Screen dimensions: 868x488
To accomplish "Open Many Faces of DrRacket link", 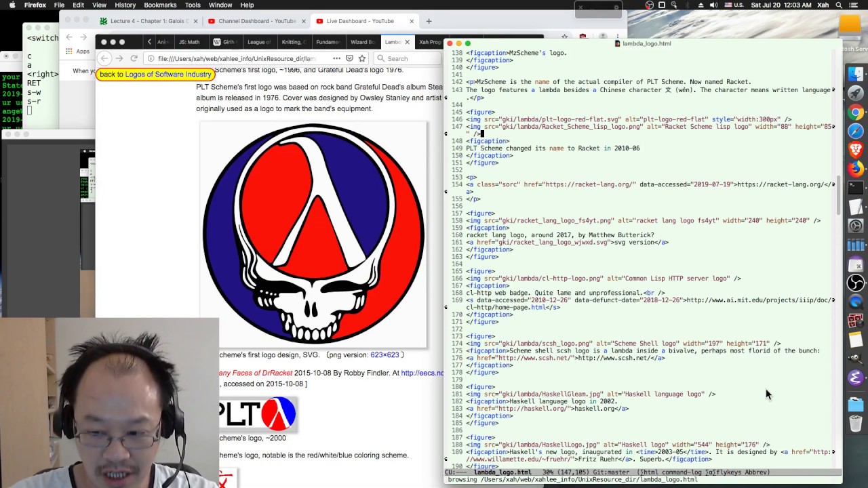I will tap(255, 373).
